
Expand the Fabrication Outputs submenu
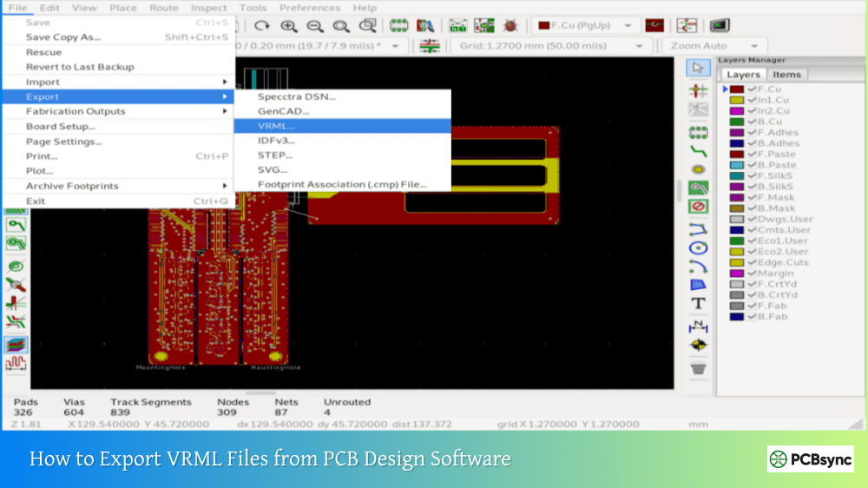pos(118,111)
